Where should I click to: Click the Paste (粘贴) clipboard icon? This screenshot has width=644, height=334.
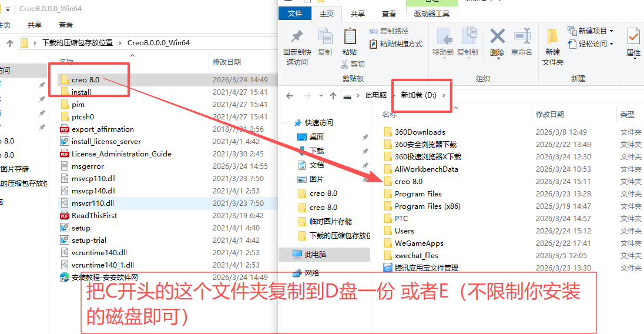(350, 36)
